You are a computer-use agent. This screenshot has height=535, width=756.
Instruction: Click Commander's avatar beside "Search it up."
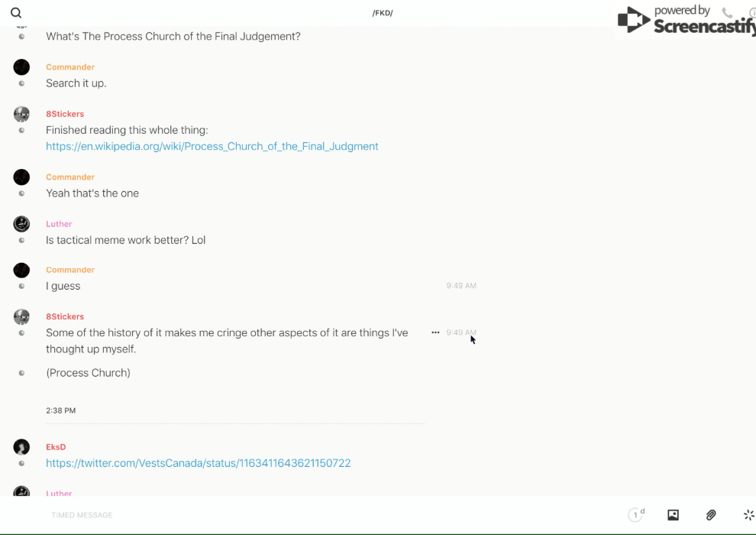tap(21, 67)
